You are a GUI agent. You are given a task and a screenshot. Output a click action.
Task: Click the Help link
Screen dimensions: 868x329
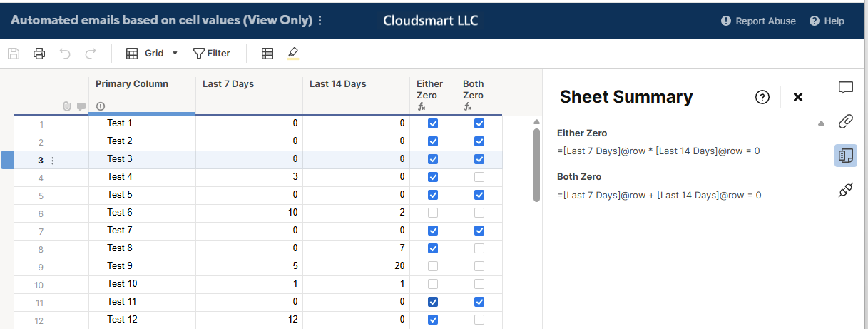tap(827, 21)
